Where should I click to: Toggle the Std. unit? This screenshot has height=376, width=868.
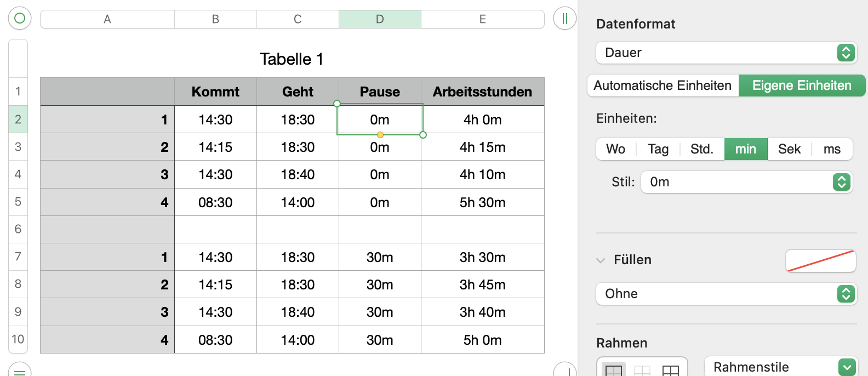tap(702, 149)
